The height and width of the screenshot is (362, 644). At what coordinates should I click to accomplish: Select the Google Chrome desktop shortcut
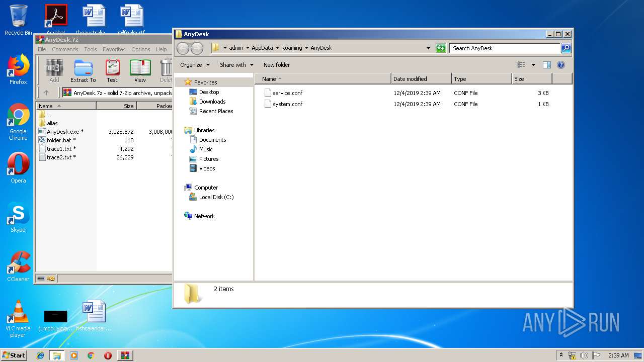[x=18, y=122]
